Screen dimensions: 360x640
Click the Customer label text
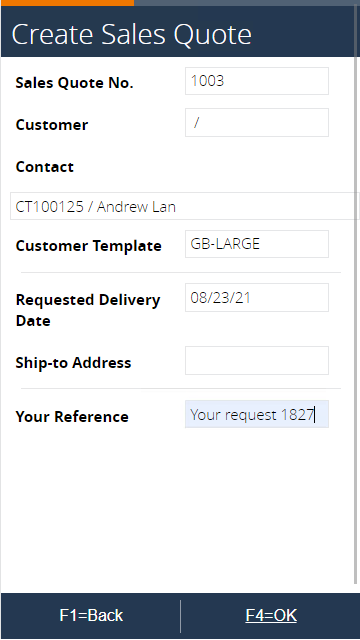point(52,125)
